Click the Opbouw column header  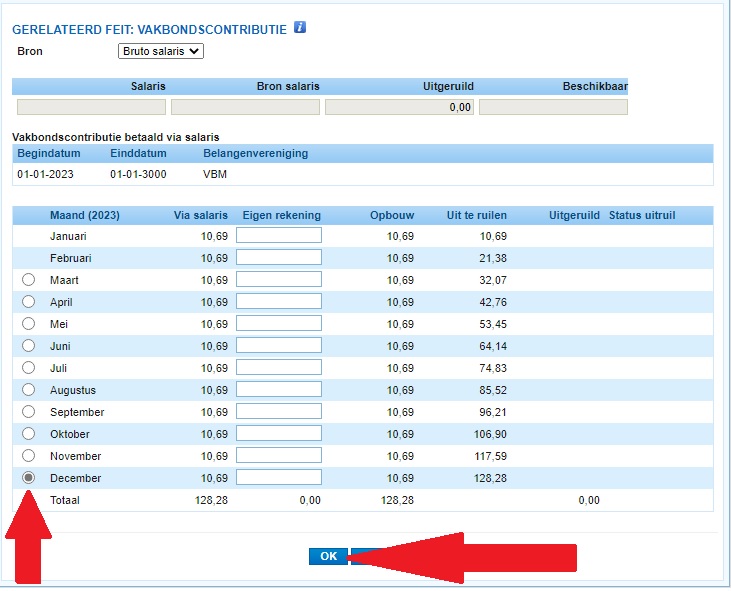[392, 215]
